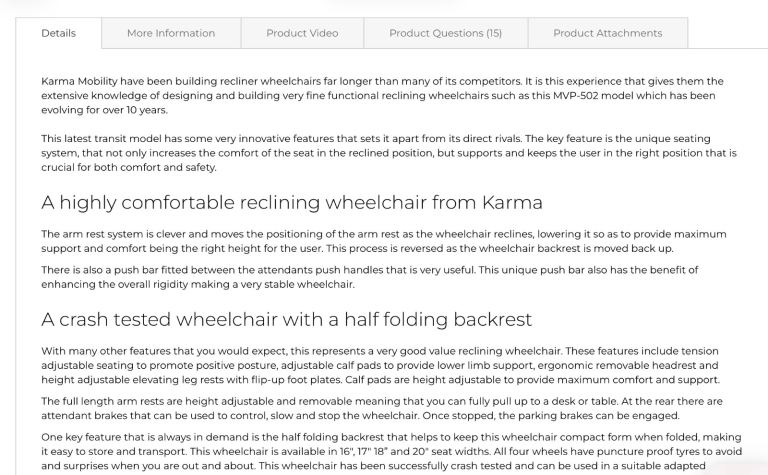Click paragraph starting 'With many other features'
Image resolution: width=768 pixels, height=475 pixels.
pos(381,365)
